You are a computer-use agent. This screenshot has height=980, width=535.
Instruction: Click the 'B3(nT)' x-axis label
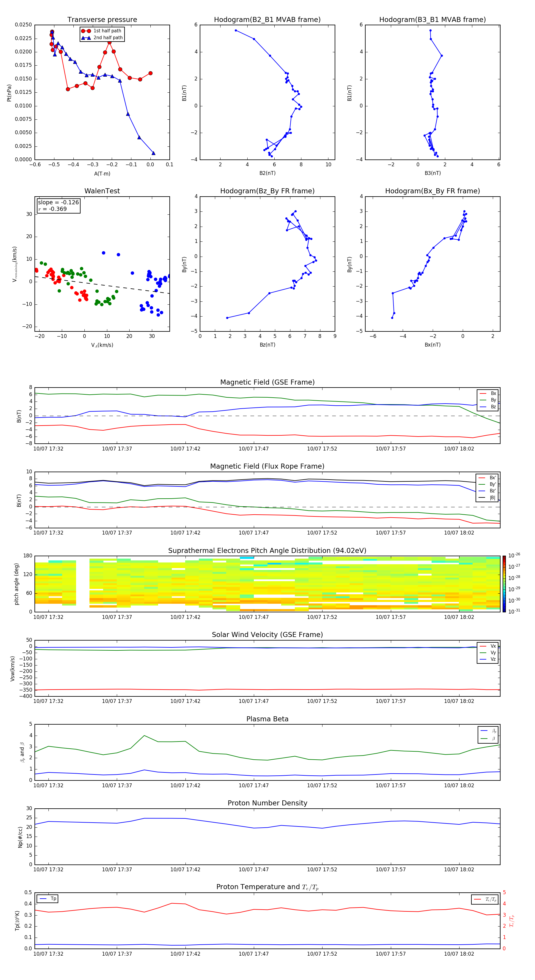click(432, 173)
